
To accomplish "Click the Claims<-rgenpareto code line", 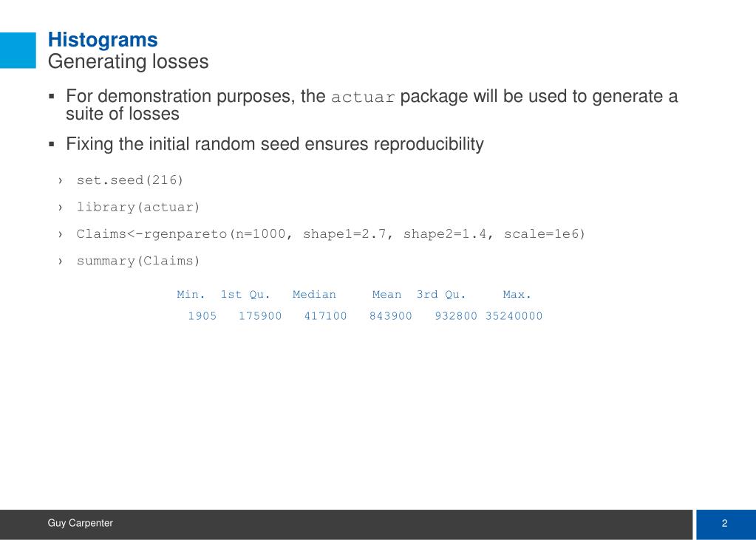I will pyautogui.click(x=331, y=234).
